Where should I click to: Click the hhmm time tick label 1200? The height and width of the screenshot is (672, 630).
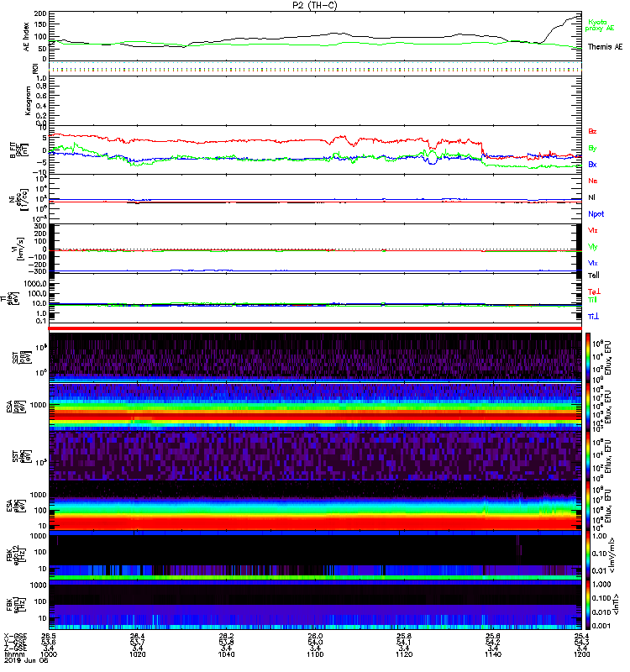[581, 654]
